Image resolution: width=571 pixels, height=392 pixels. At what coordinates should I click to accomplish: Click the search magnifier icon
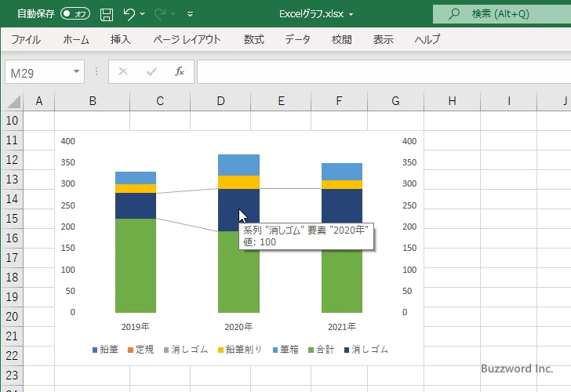pyautogui.click(x=453, y=14)
